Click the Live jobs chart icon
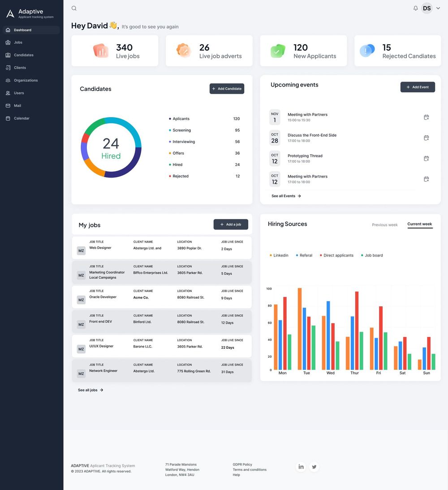The width and height of the screenshot is (448, 490). 100,51
